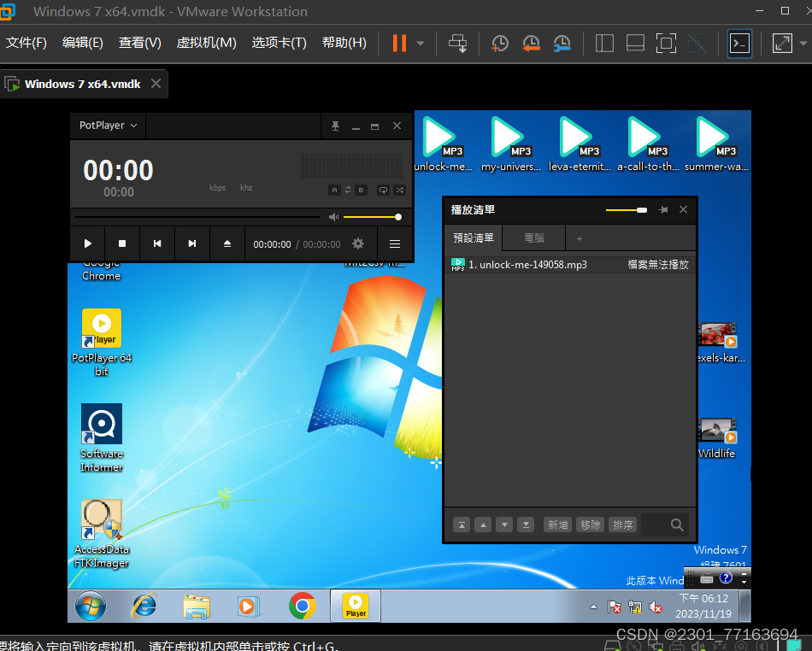Set A-B repeat point B
The width and height of the screenshot is (812, 651).
361,190
